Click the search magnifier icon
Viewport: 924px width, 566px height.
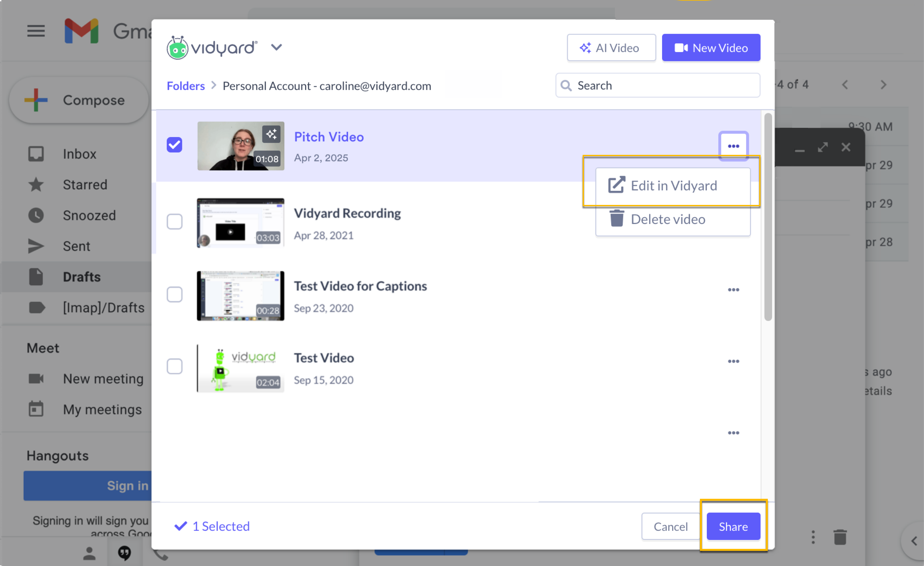click(x=566, y=86)
